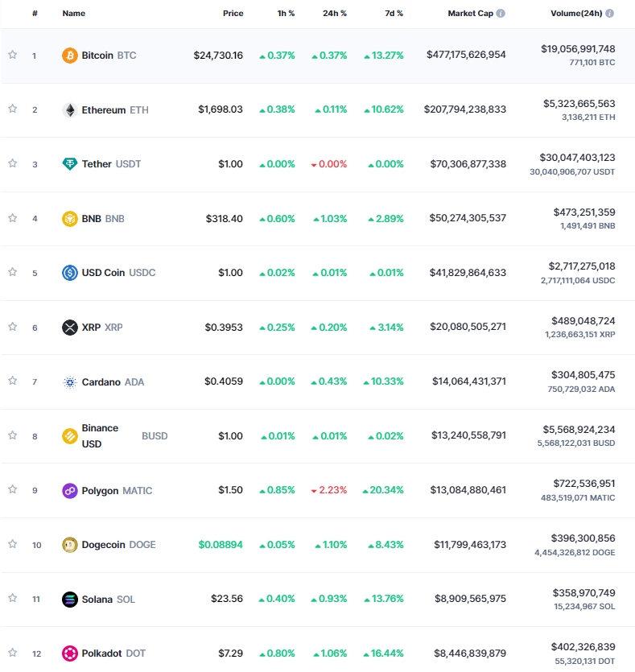Sort by the 7d % column header
635x672 pixels.
(394, 14)
